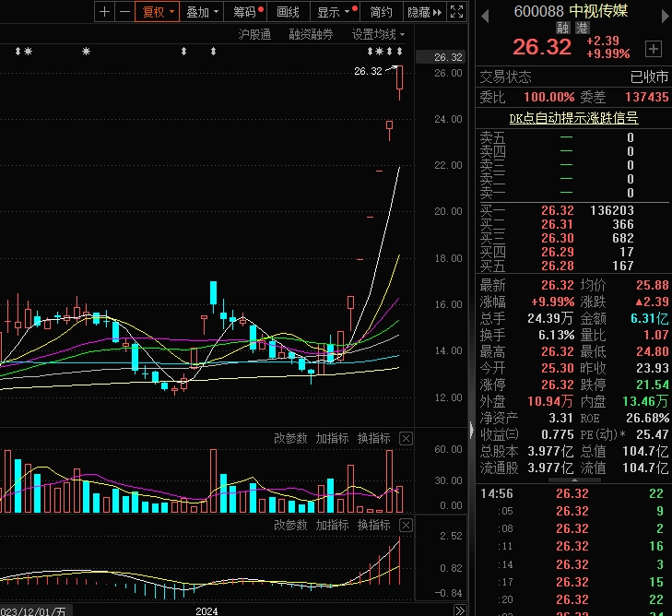Expand the 设置均线 dropdown
672x616 pixels.
coord(378,34)
